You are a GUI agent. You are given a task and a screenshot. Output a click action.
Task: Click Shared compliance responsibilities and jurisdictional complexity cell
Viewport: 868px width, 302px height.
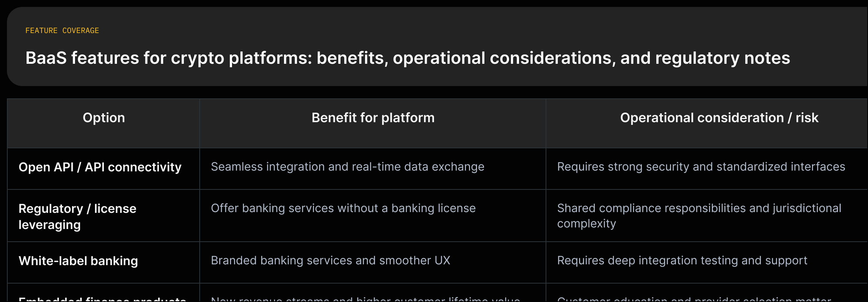pyautogui.click(x=699, y=216)
